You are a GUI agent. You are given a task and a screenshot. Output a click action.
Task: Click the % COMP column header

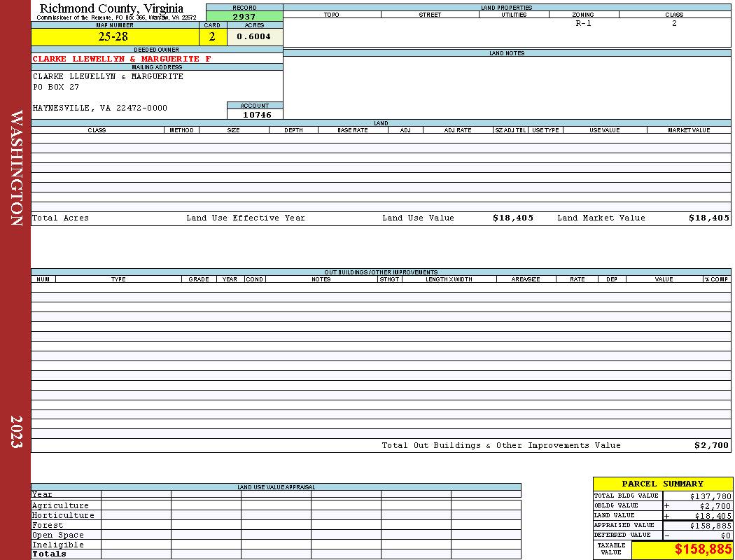click(716, 279)
